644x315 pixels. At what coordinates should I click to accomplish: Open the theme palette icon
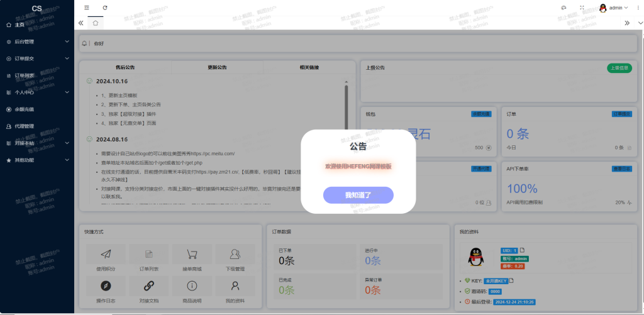[x=563, y=8]
